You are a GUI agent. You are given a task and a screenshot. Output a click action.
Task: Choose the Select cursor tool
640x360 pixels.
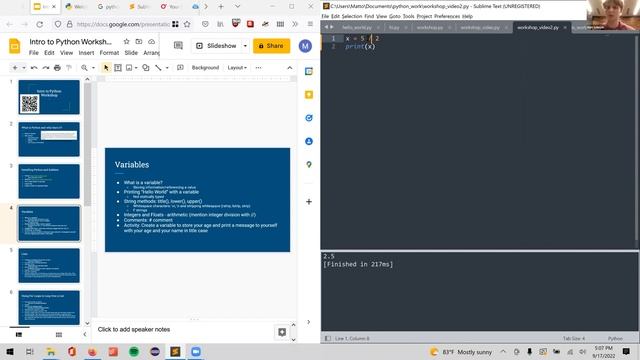[106, 68]
